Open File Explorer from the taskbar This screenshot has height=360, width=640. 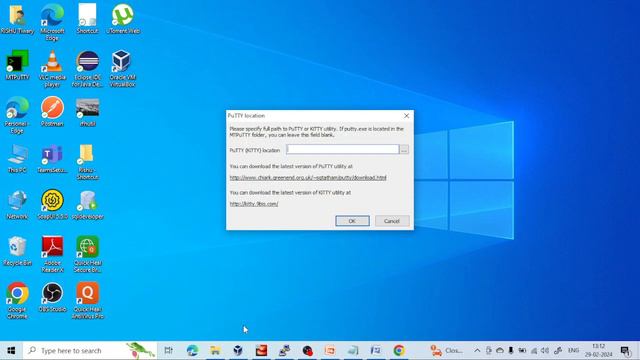[215, 350]
